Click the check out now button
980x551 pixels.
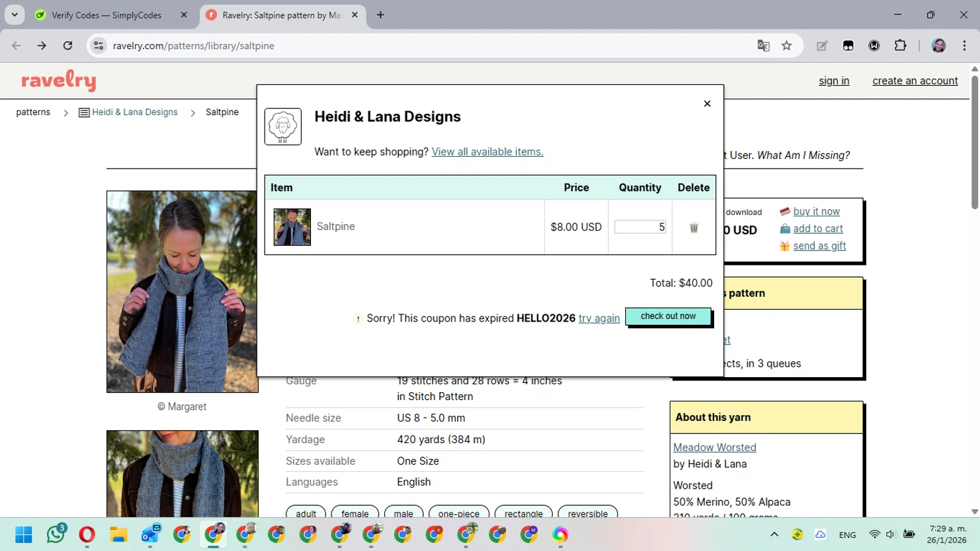click(x=668, y=316)
